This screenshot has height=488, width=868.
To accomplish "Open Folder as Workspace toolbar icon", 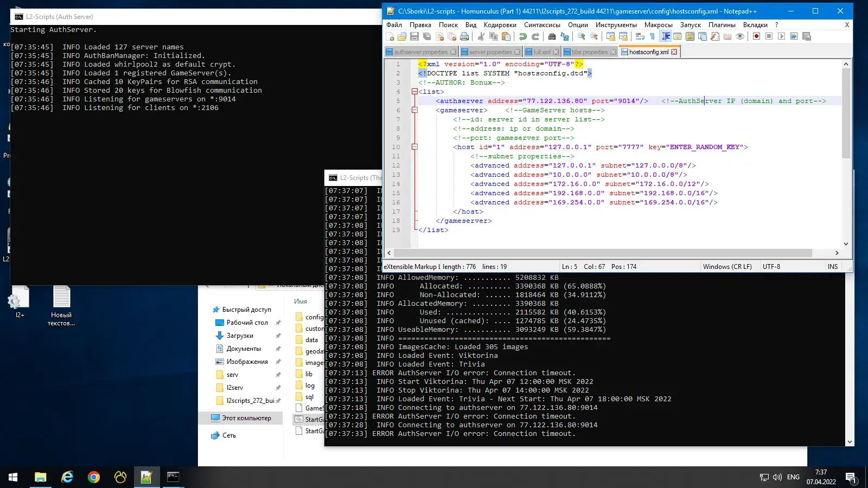I will [727, 36].
